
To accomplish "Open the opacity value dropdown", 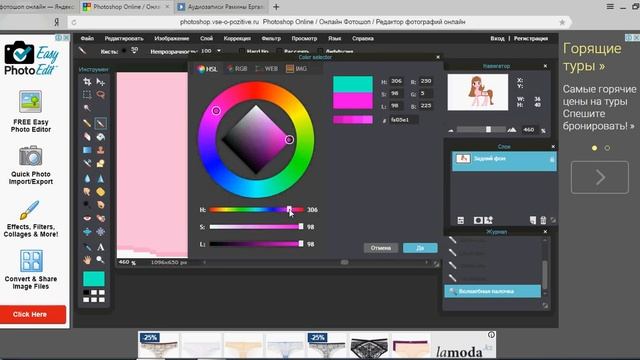I will tap(219, 51).
